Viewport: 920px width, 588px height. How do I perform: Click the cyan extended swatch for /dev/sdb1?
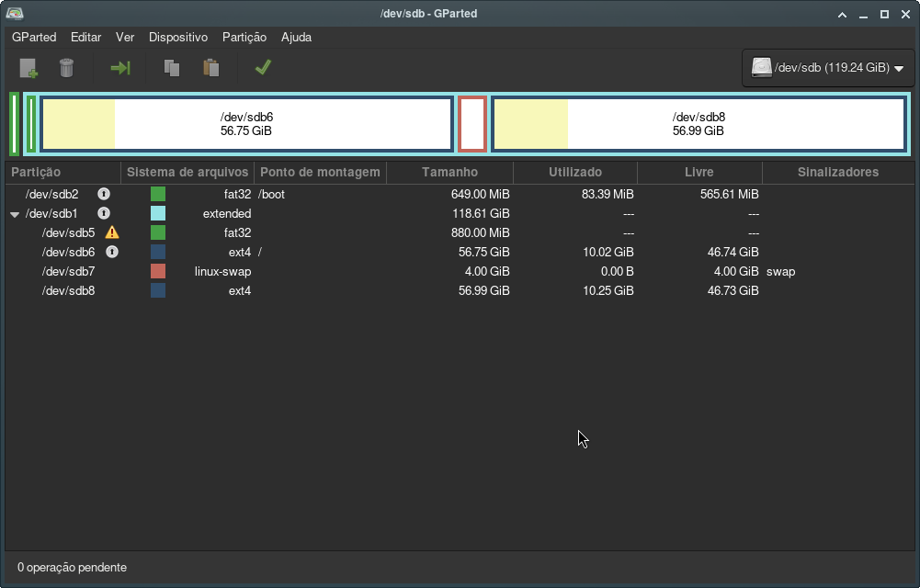tap(158, 213)
